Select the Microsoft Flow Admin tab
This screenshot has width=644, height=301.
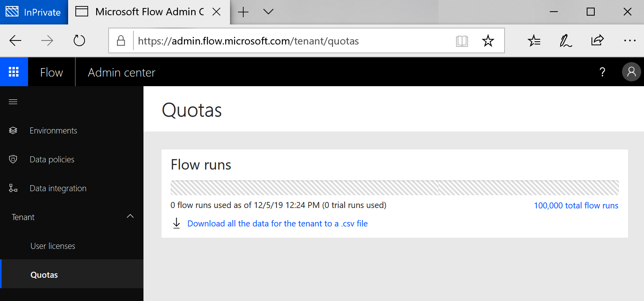pos(149,12)
